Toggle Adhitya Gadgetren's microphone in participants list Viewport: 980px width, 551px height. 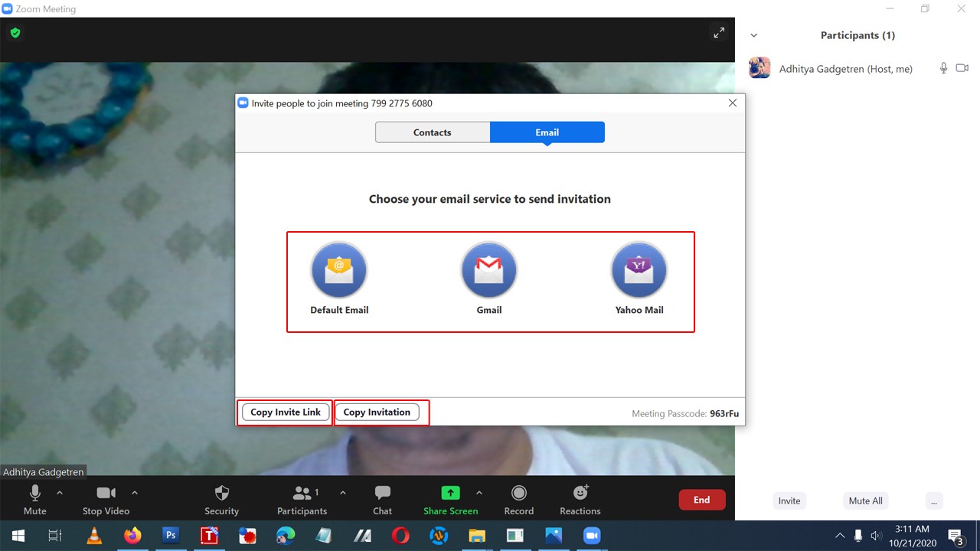(x=943, y=68)
